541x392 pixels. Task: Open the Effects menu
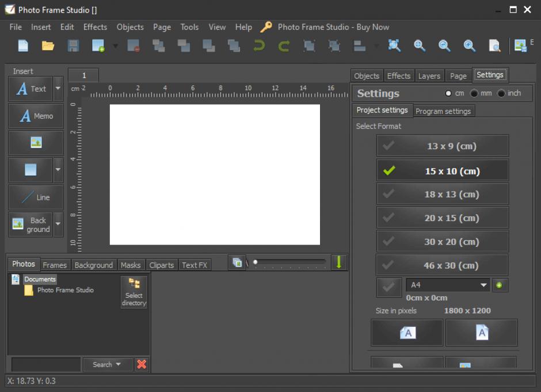[95, 27]
